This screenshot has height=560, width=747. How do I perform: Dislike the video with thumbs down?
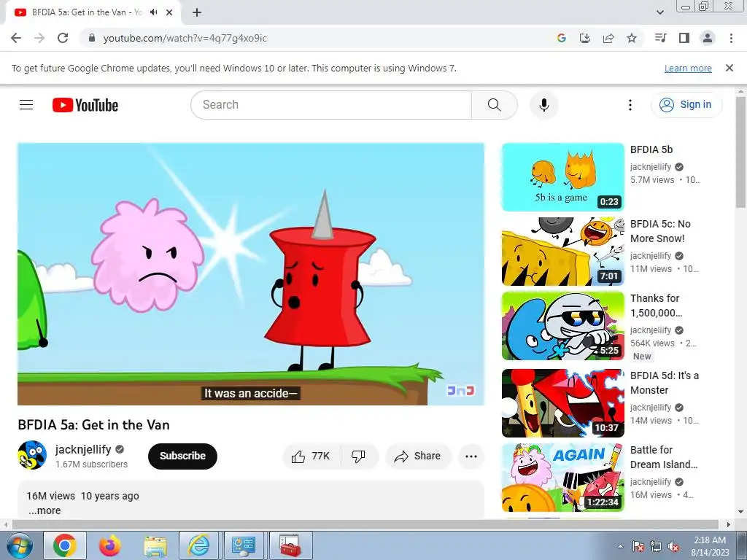359,456
